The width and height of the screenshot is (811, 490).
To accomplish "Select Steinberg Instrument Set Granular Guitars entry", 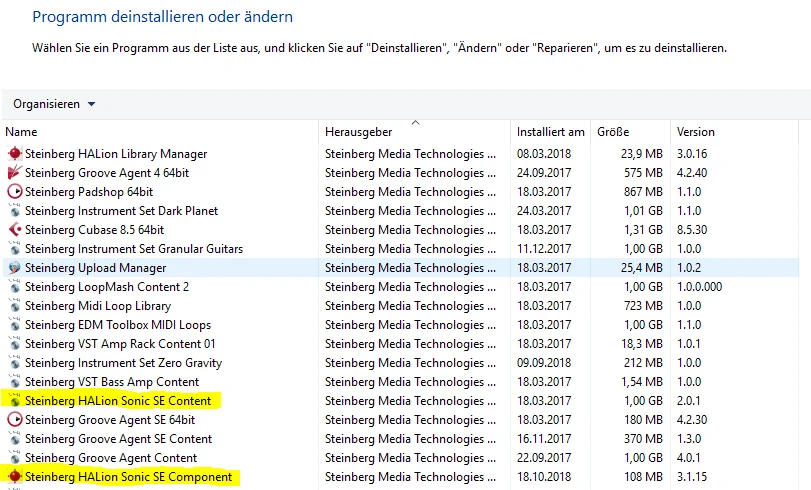I will (x=134, y=249).
